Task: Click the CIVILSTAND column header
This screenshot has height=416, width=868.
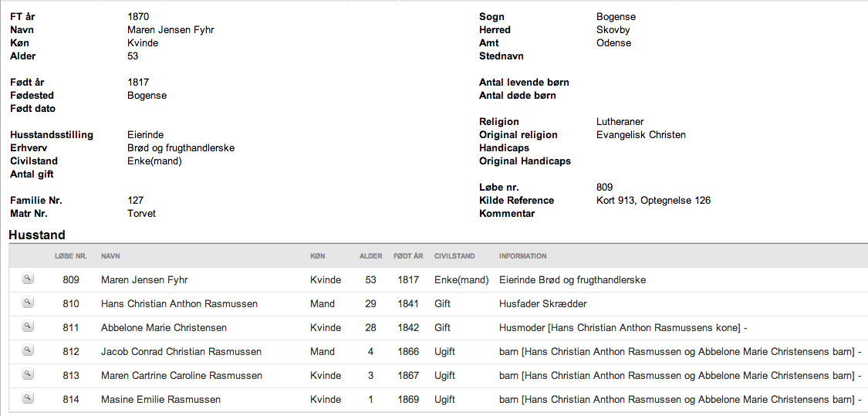Action: (x=455, y=256)
